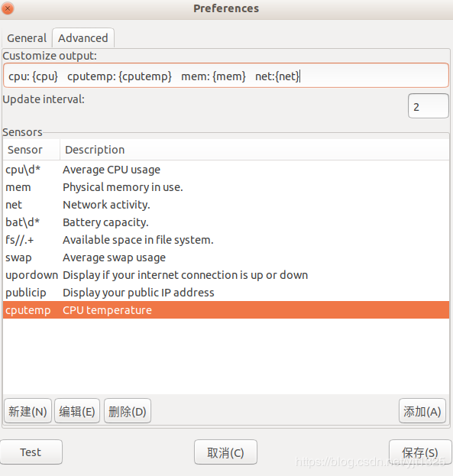The width and height of the screenshot is (453, 476).
Task: Select the highlighted cputemp row
Action: pyautogui.click(x=226, y=310)
